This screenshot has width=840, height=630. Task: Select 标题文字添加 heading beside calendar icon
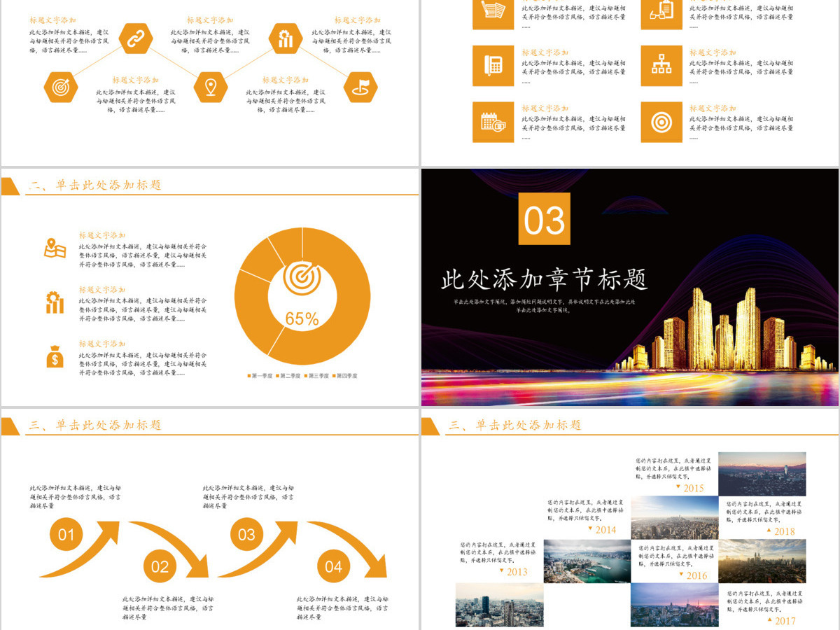pos(545,108)
